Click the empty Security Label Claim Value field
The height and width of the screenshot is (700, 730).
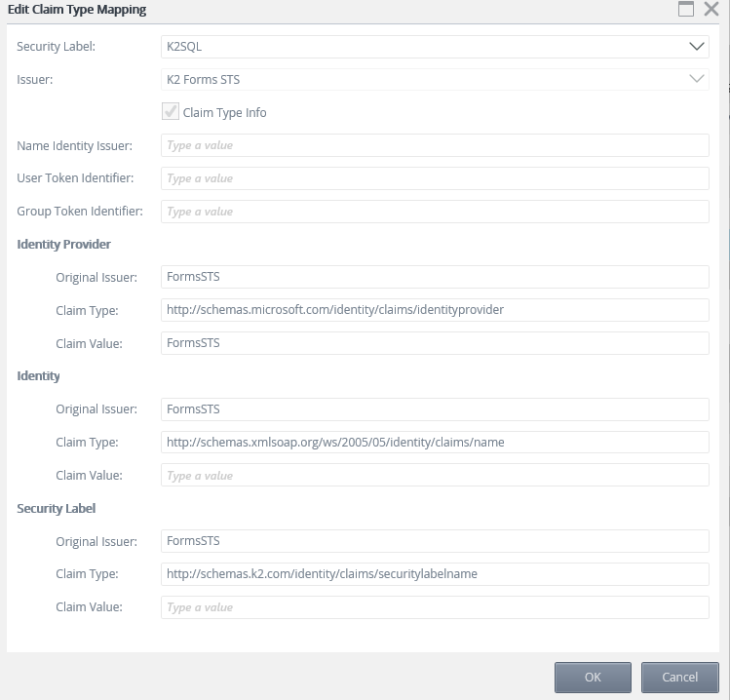click(435, 607)
